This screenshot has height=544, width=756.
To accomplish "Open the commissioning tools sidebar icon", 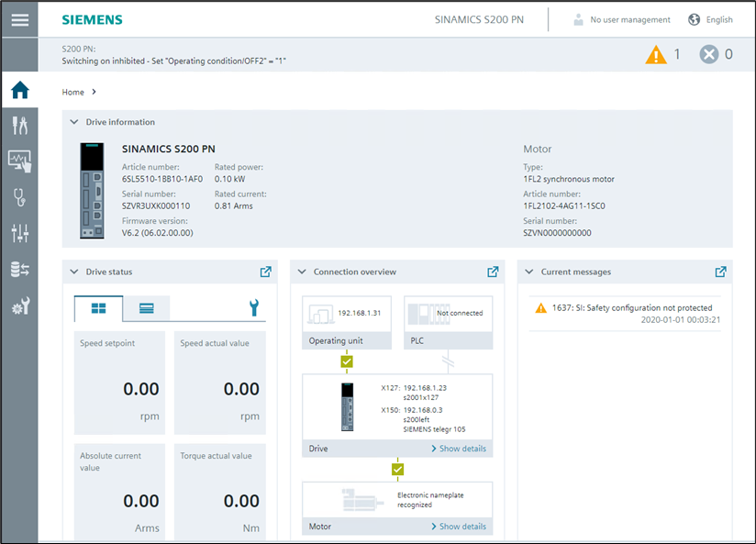I will pyautogui.click(x=19, y=126).
